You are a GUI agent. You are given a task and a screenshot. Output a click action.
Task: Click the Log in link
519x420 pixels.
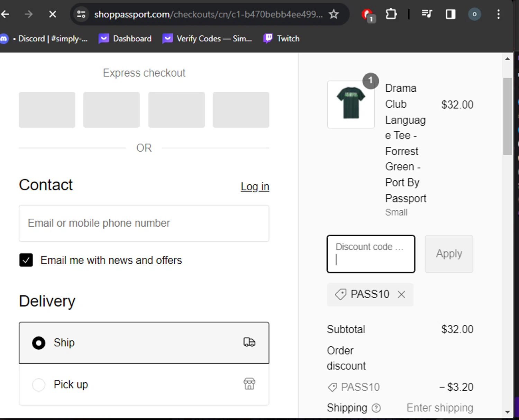click(255, 186)
